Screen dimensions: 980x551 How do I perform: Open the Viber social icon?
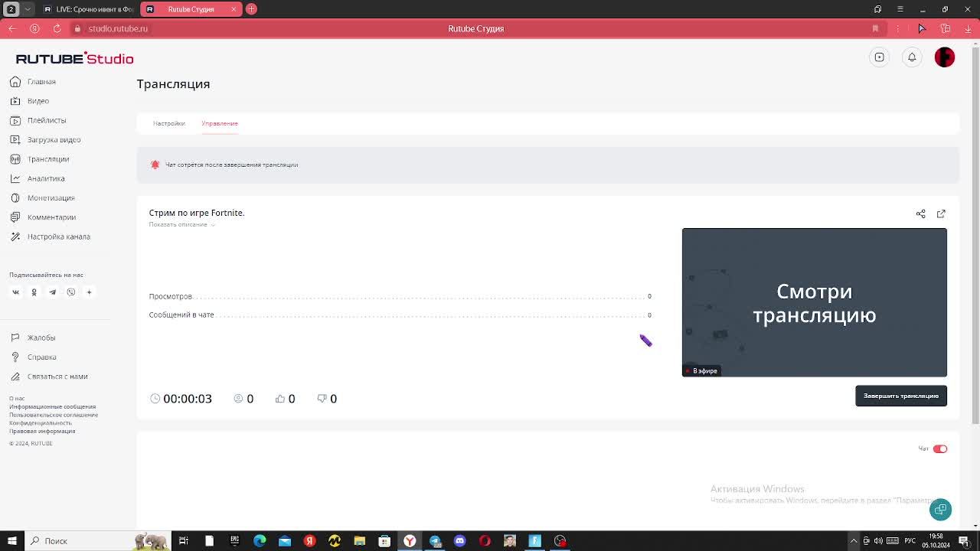point(70,292)
